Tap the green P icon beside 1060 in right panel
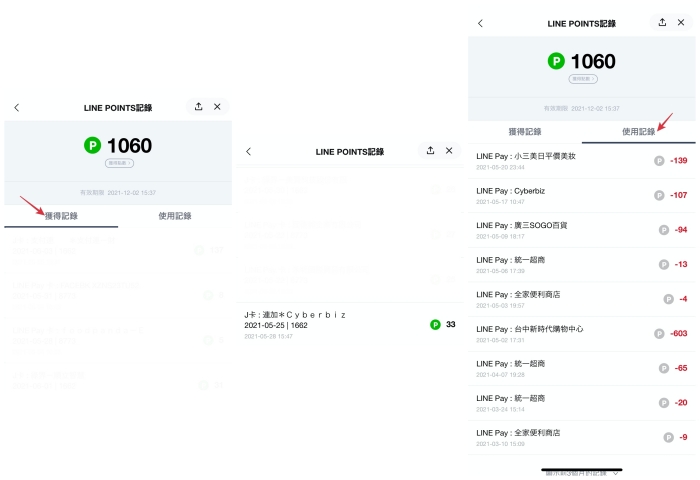The image size is (700, 480). coord(556,61)
